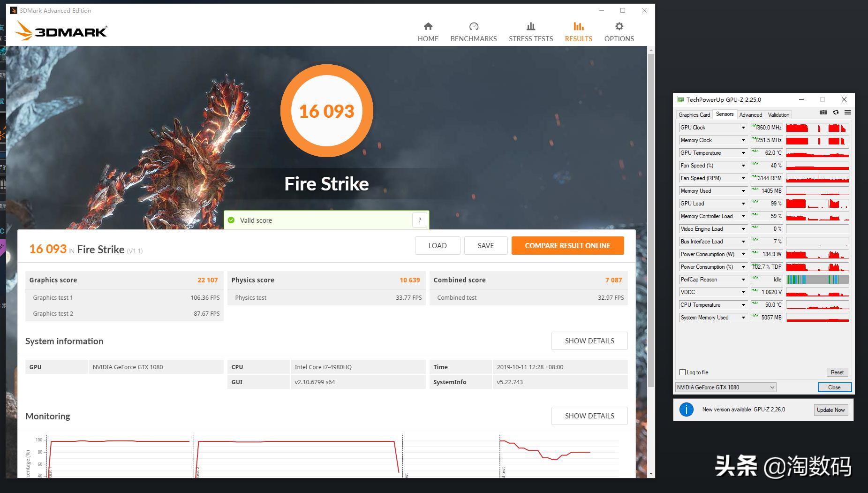The height and width of the screenshot is (493, 868).
Task: Expand the Fan Speed (RPM) dropdown
Action: [x=744, y=178]
